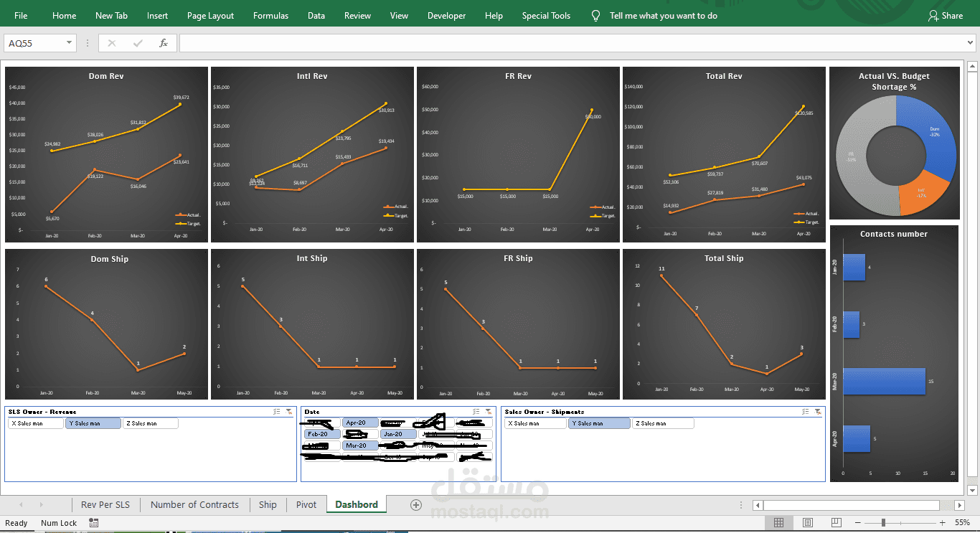Select Normal view icon in the status bar
Image resolution: width=980 pixels, height=533 pixels.
(x=779, y=522)
